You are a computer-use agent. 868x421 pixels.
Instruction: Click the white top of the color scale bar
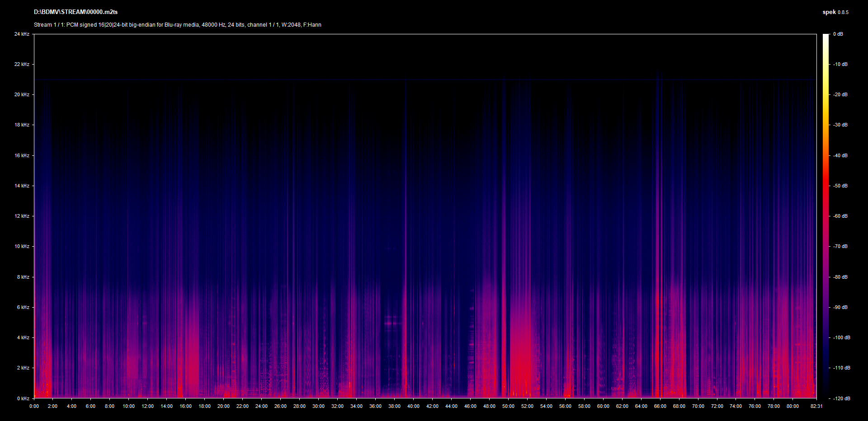click(x=826, y=36)
